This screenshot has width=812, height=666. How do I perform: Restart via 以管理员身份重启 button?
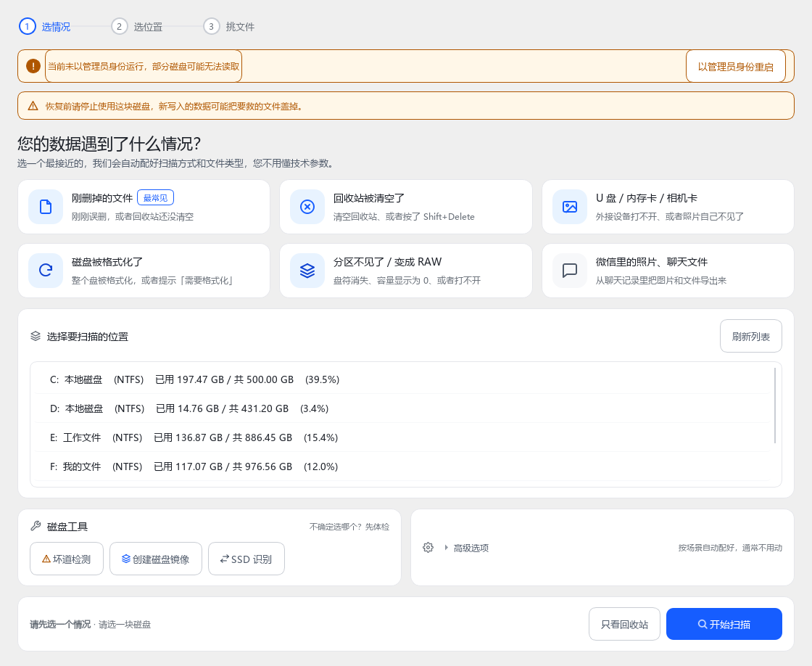point(735,66)
